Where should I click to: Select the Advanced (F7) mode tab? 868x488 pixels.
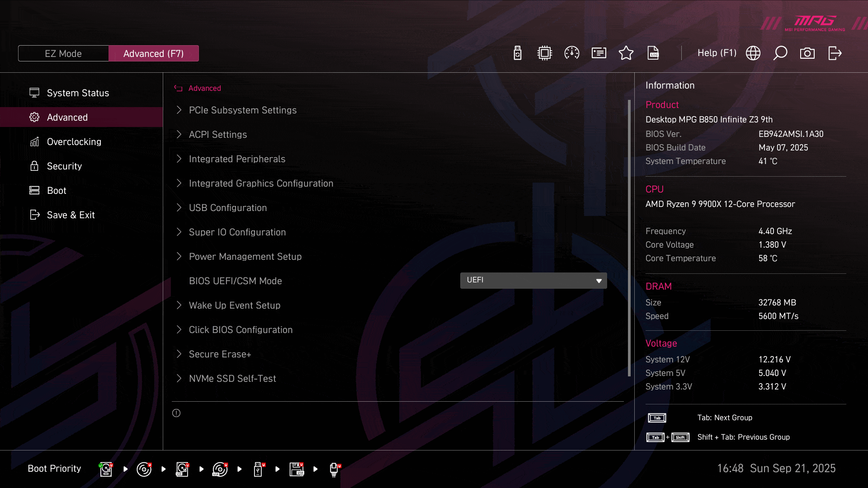(x=154, y=53)
